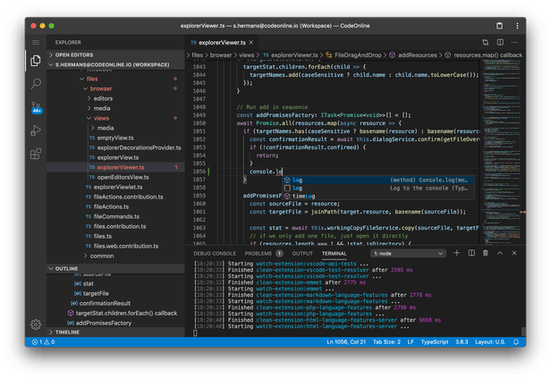Open the Search view in activity bar
Screen dimensions: 551x380
coord(35,84)
